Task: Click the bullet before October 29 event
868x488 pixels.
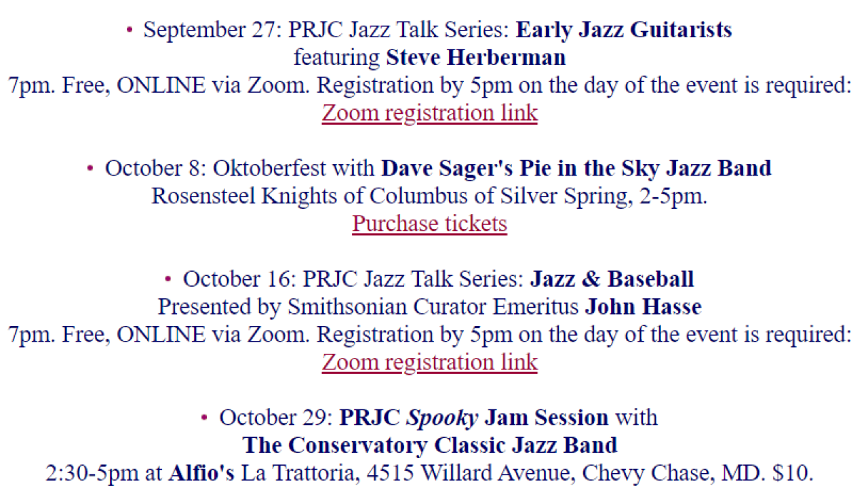Action: pos(205,418)
